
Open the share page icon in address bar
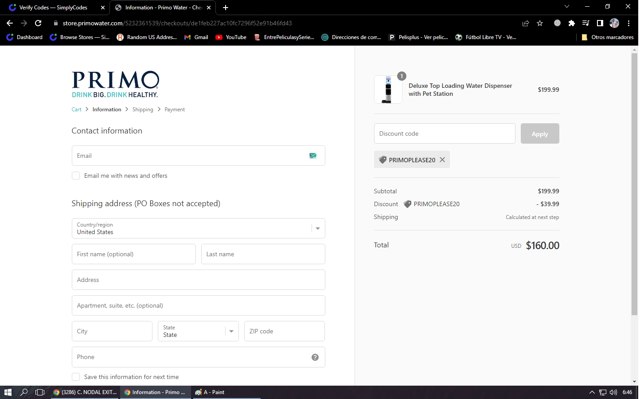[x=525, y=23]
